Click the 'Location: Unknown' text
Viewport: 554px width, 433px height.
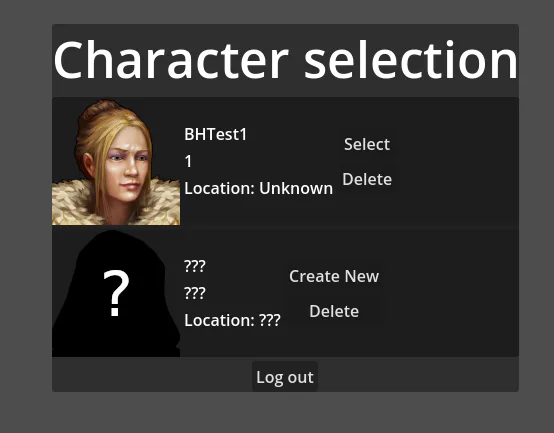pos(258,188)
